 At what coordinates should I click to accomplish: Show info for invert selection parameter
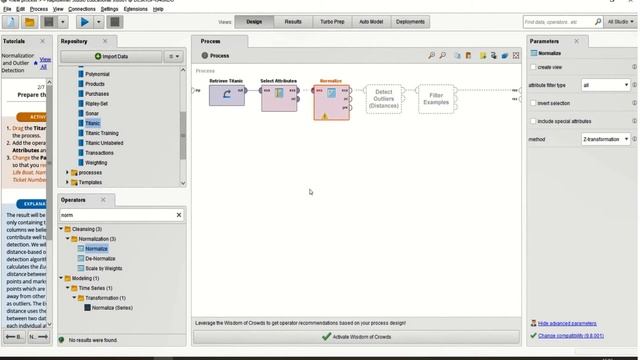[x=634, y=103]
